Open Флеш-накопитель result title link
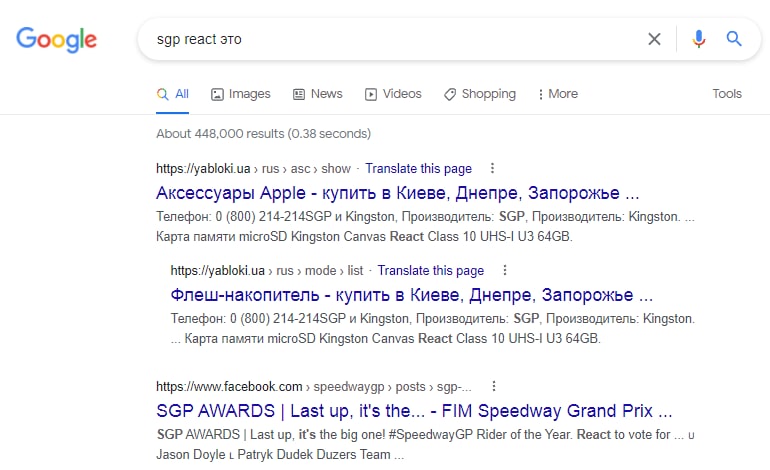Viewport: 770px width, 470px height. click(412, 295)
